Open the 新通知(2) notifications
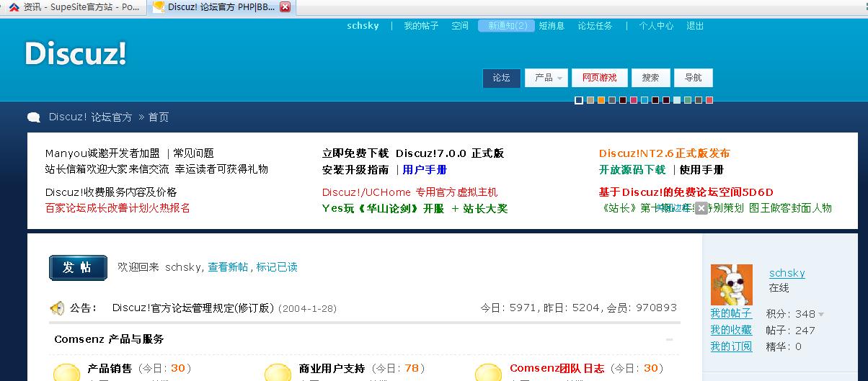Screen dimensions: 868x381 (506, 25)
